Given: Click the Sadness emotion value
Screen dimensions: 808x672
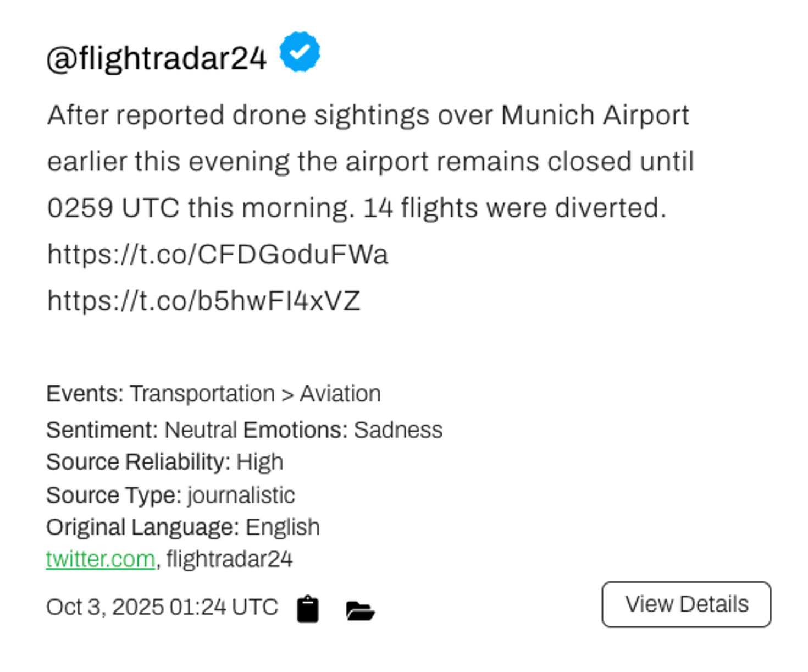Looking at the screenshot, I should (398, 430).
